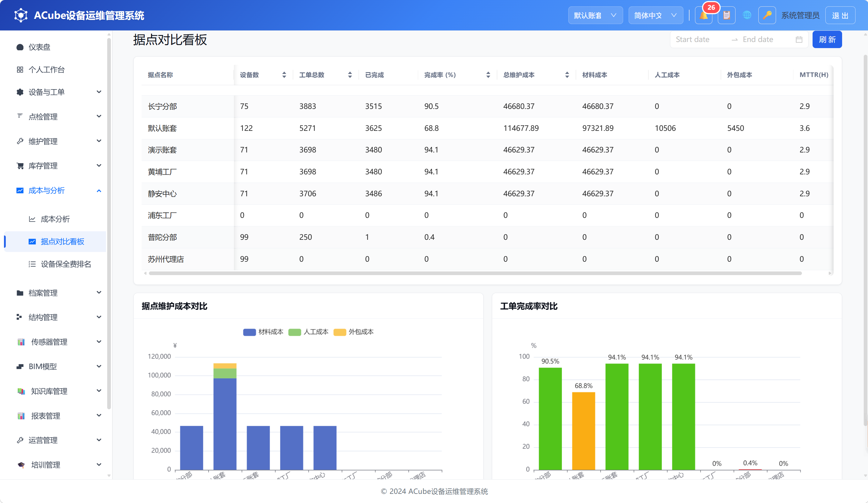Viewport: 868px width, 503px height.
Task: Sort by 总维护成本 column arrows
Action: (567, 75)
